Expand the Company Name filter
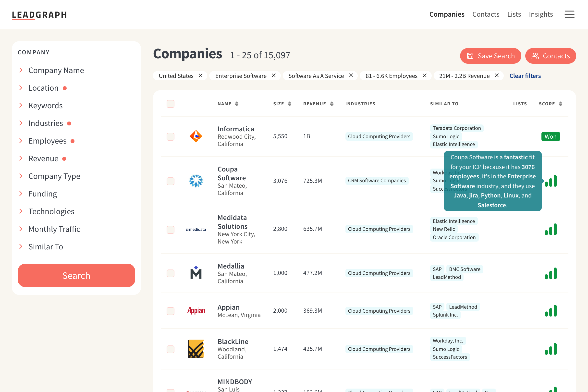Image resolution: width=588 pixels, height=392 pixels. point(56,70)
